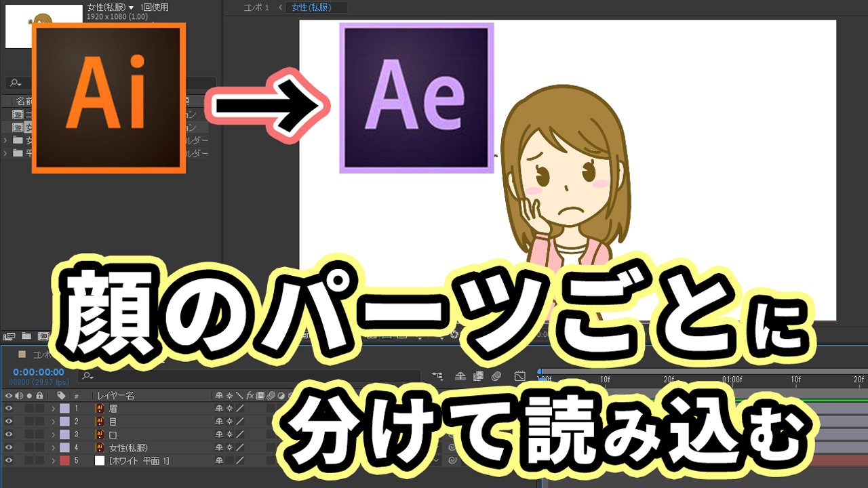
Task: Select the 眉 layer name
Action: coord(113,409)
